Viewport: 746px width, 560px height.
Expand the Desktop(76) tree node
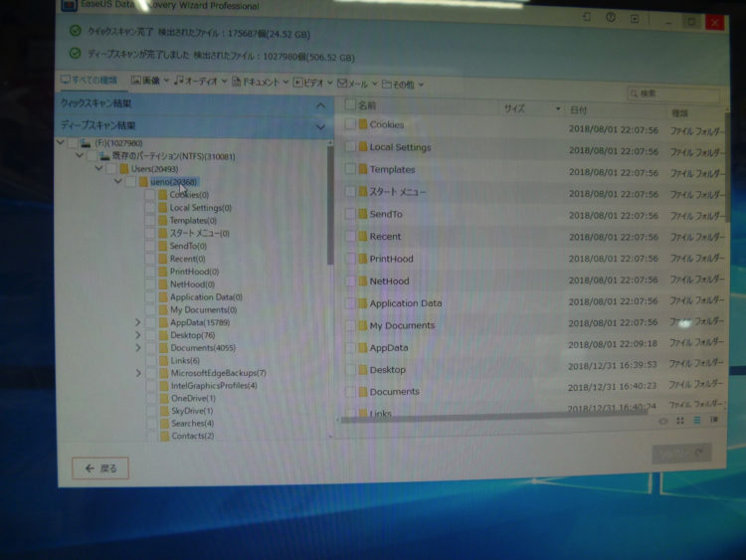click(x=137, y=335)
